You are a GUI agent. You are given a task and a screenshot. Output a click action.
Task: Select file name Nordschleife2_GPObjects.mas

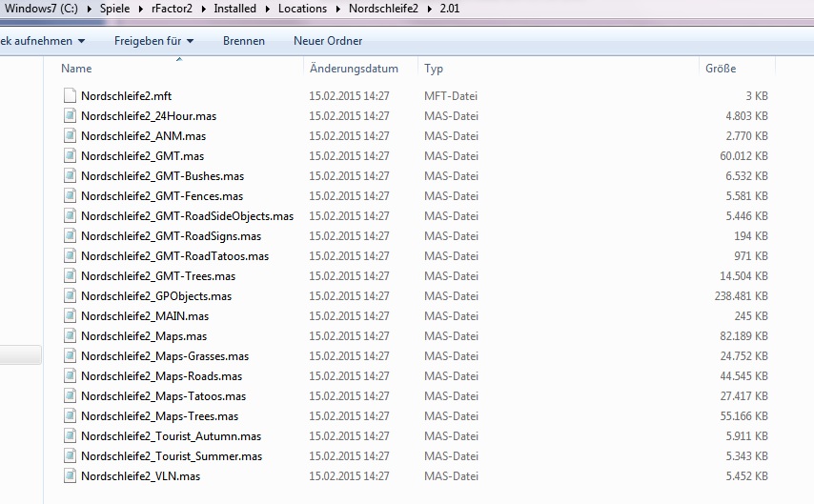(x=156, y=296)
